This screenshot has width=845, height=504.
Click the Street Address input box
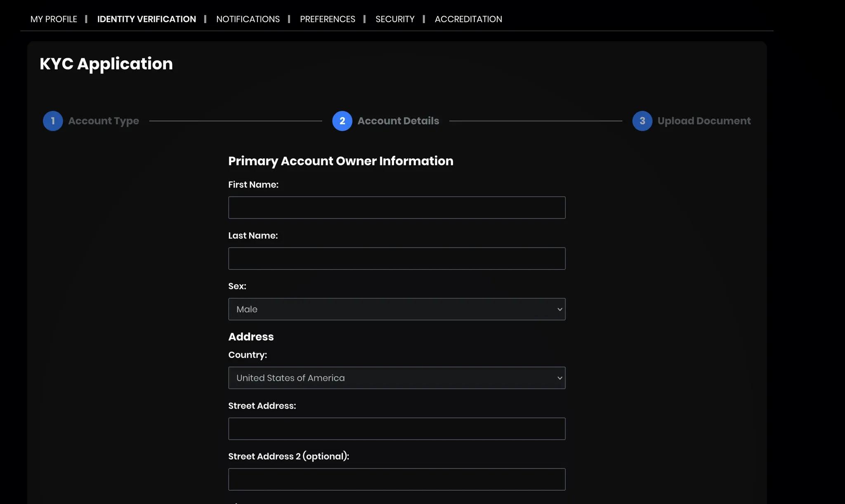[x=397, y=429]
